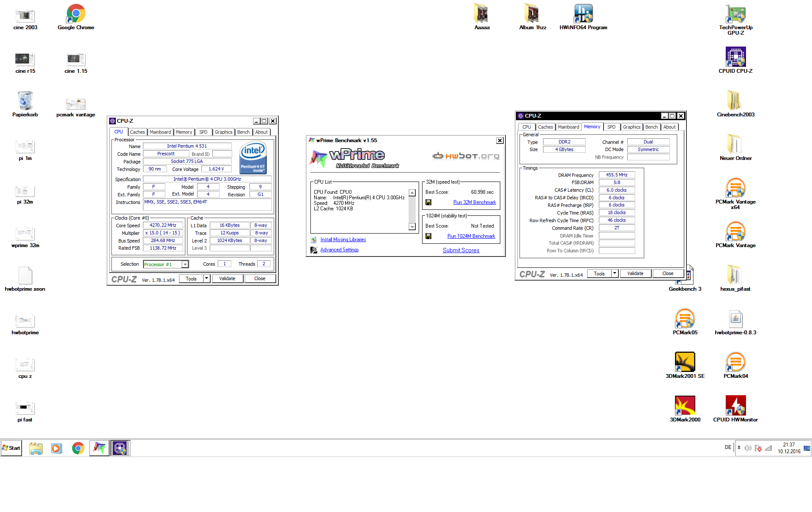Open the wprime 32m desktop file

(x=25, y=237)
